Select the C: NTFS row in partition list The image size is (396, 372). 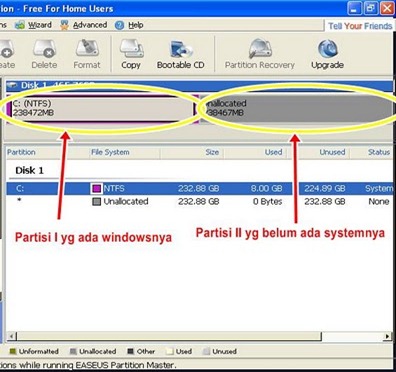(x=199, y=189)
